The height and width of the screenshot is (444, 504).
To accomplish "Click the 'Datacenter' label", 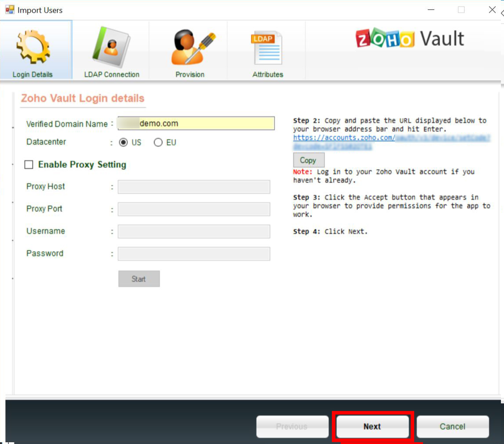I will (x=46, y=142).
